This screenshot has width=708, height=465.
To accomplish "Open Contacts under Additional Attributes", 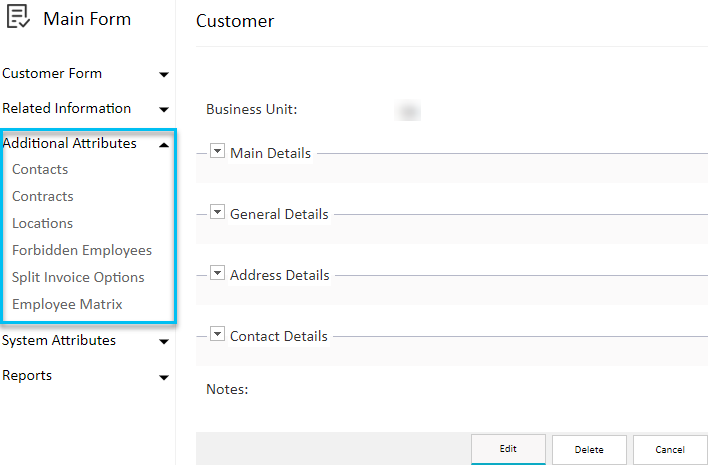I will (40, 169).
